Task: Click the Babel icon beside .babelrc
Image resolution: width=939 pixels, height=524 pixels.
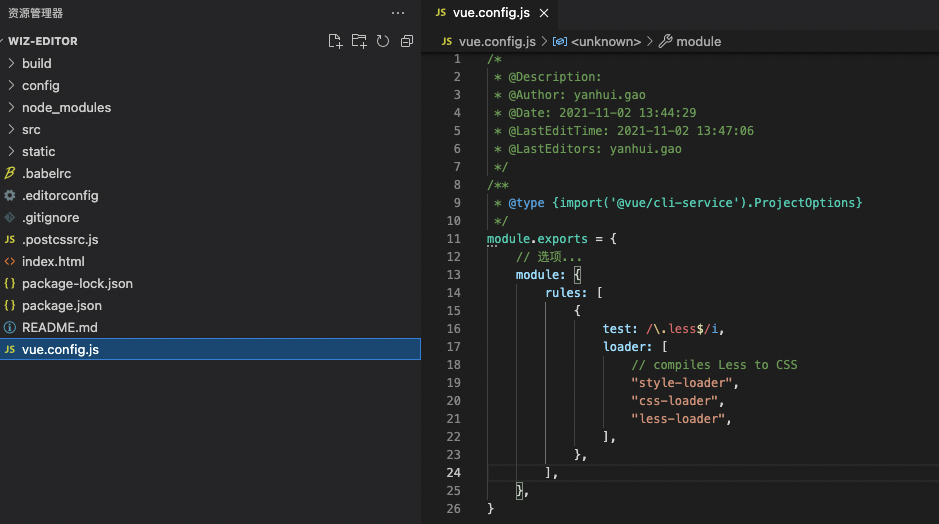Action: 10,173
